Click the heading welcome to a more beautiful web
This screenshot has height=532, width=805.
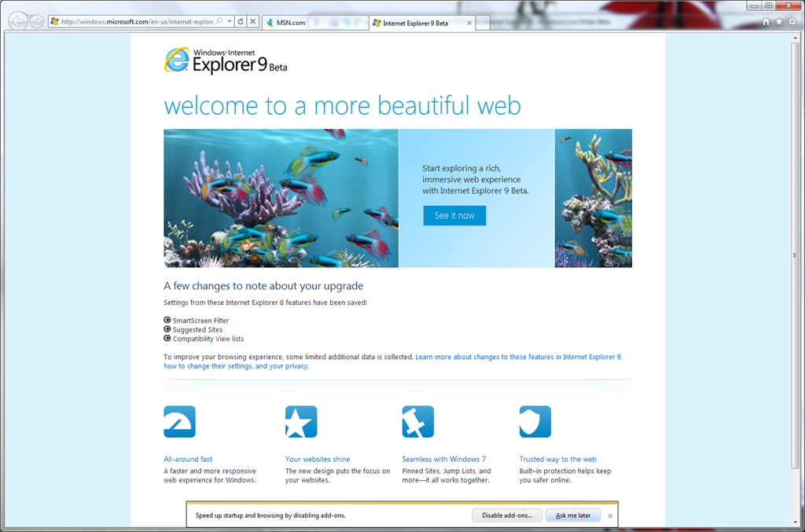coord(343,105)
